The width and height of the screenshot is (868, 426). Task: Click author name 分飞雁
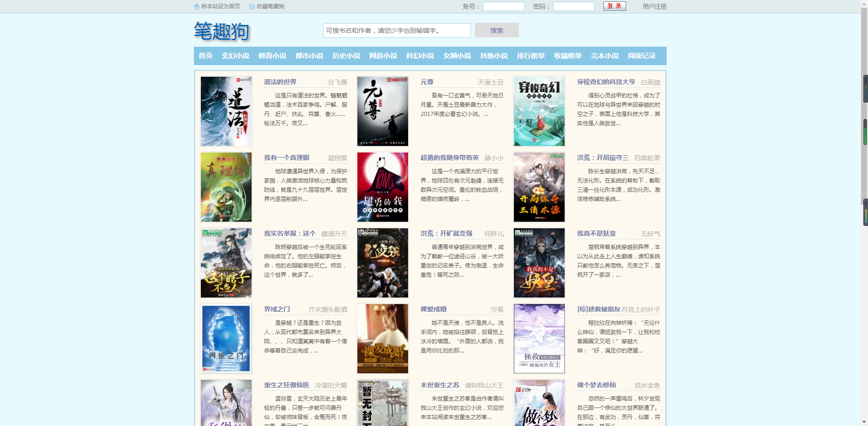(338, 82)
